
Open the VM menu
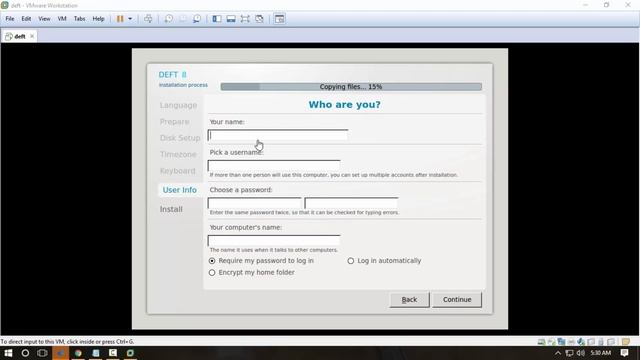[62, 19]
